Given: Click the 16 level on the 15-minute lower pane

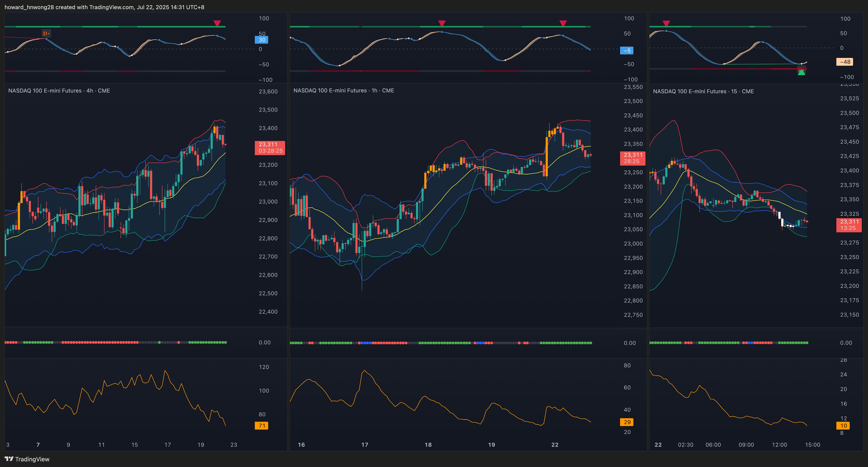Looking at the screenshot, I should (843, 404).
